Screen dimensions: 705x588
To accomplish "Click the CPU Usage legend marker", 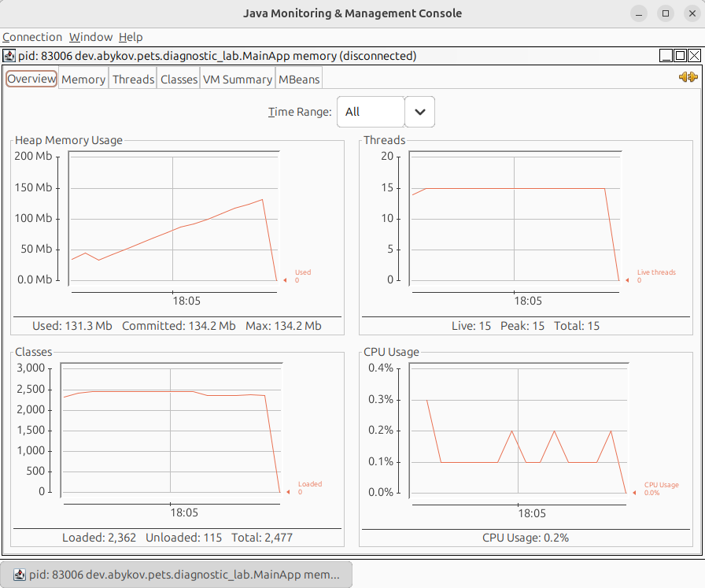I will click(x=637, y=493).
